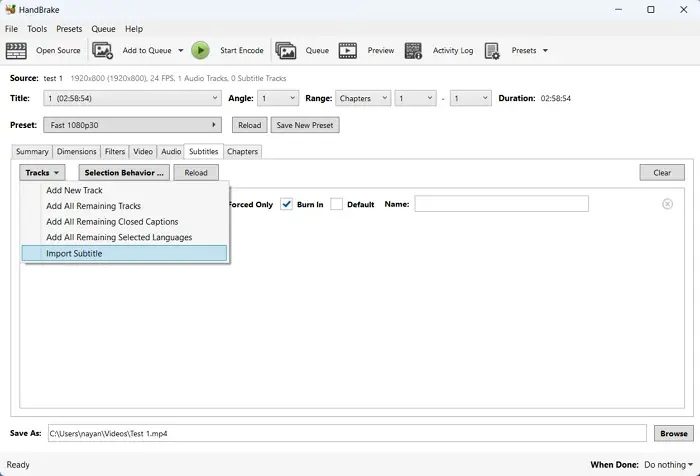This screenshot has width=700, height=476.
Task: Uncheck the Burn In checkbox
Action: tap(286, 204)
